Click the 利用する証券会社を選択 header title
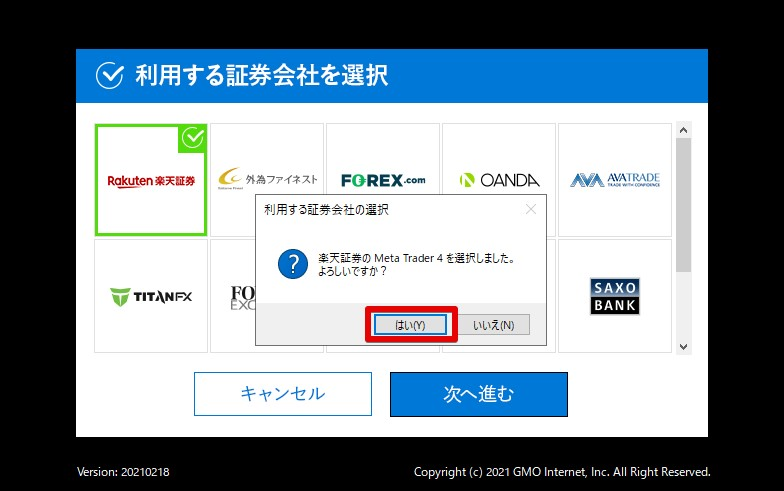 coord(262,76)
